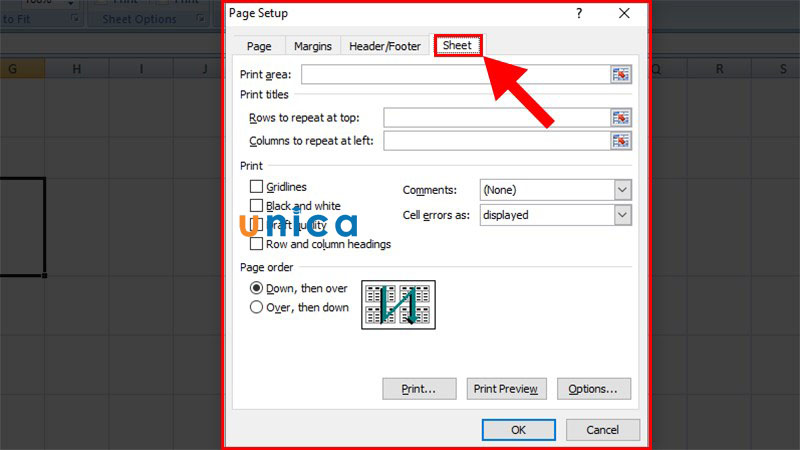Image resolution: width=800 pixels, height=450 pixels.
Task: Expand the Cell errors as dropdown
Action: (622, 215)
